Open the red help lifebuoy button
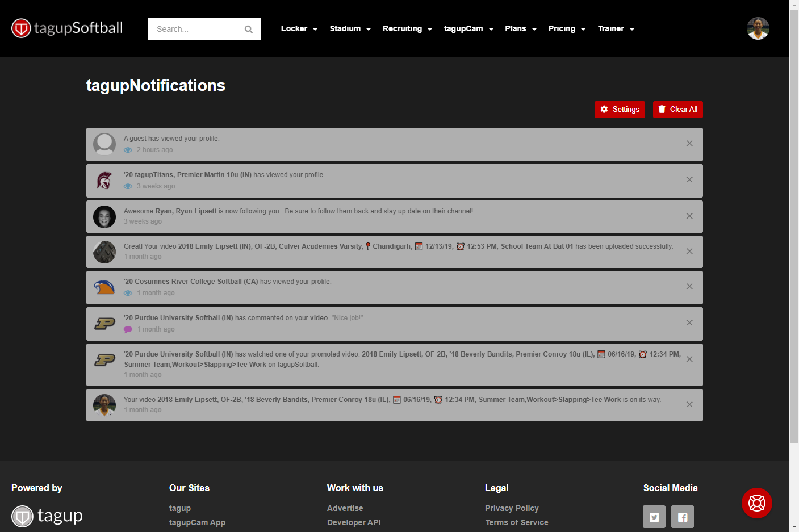Viewport: 799px width, 532px height. pos(756,503)
